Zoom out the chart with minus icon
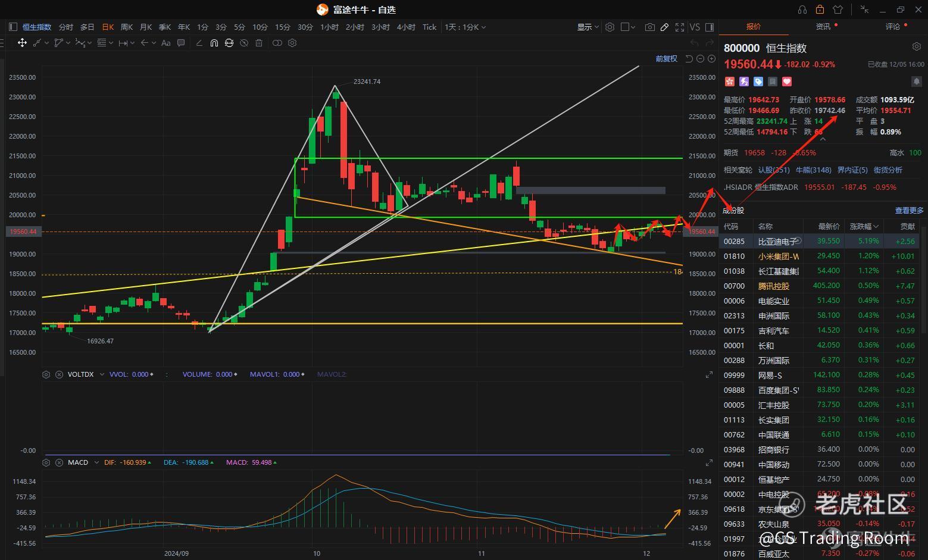 pos(700,58)
